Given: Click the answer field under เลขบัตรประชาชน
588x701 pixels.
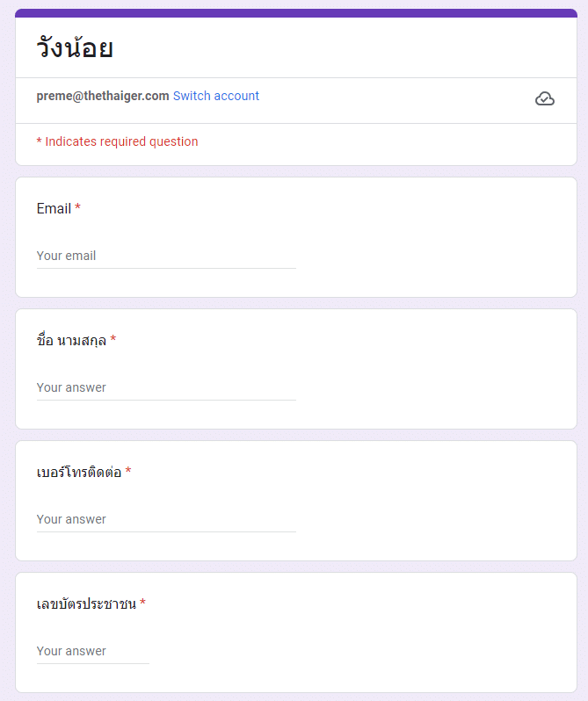Looking at the screenshot, I should [92, 651].
